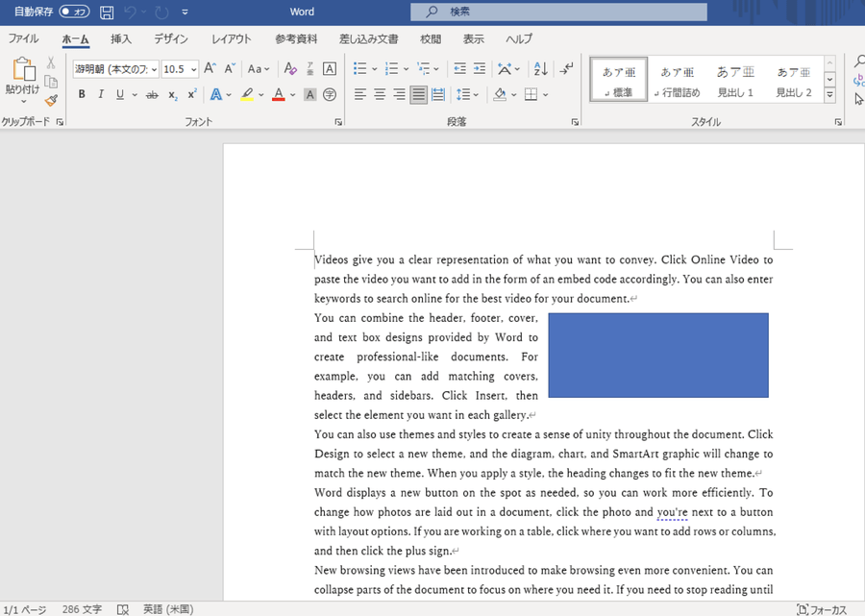
Task: Switch to the レイアウト tab
Action: coord(232,38)
